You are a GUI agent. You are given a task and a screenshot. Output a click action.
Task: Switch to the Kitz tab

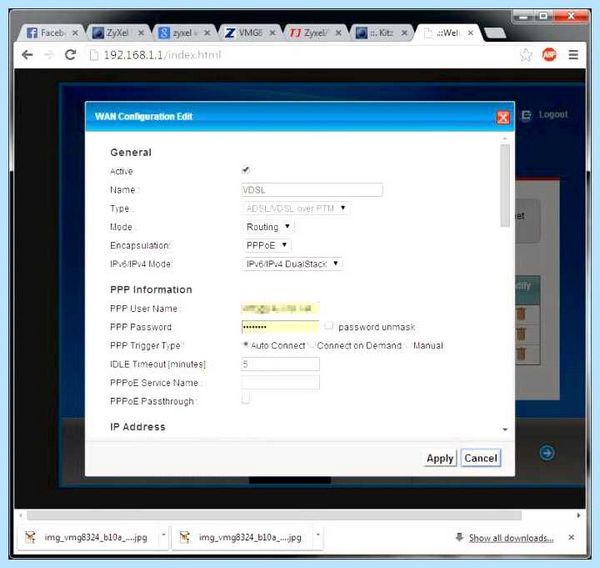[380, 33]
